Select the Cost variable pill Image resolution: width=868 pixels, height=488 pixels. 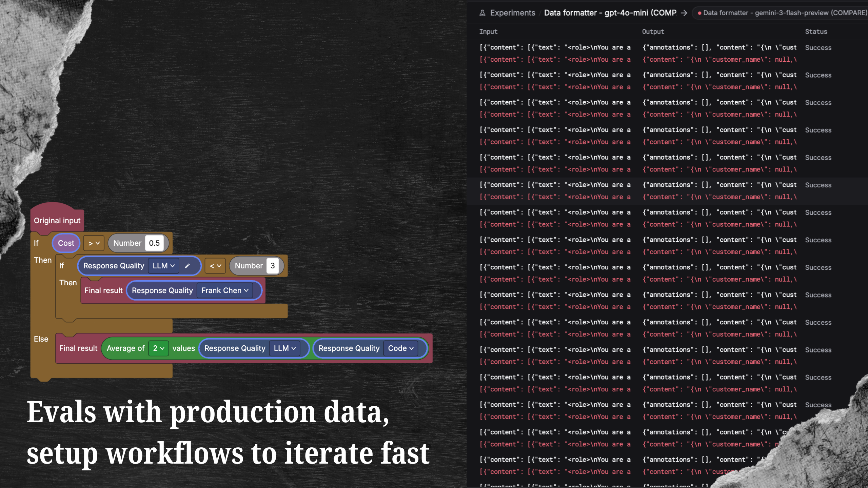point(66,243)
